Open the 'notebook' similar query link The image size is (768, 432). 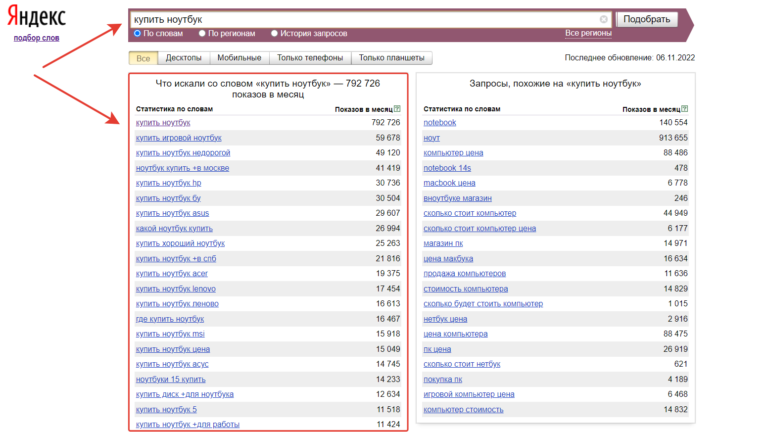click(440, 122)
